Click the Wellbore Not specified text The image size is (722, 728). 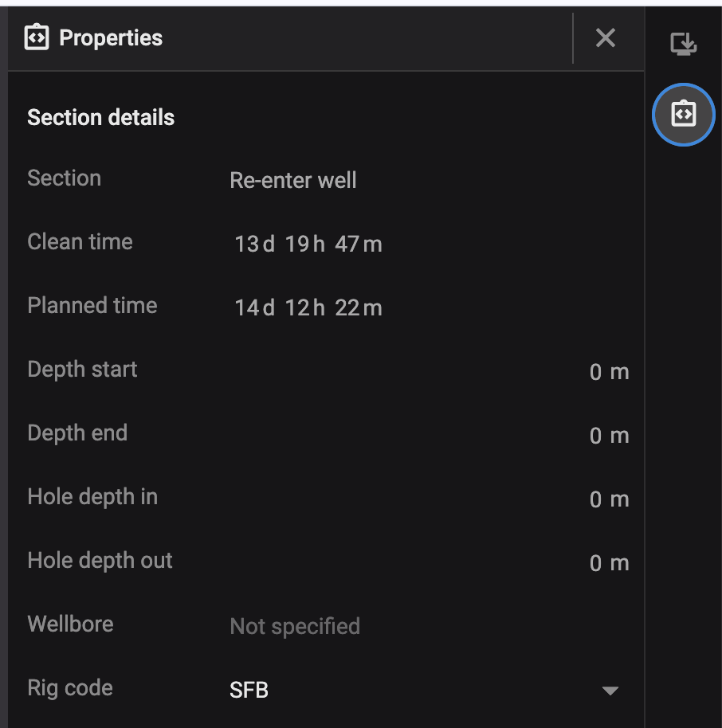click(x=294, y=626)
